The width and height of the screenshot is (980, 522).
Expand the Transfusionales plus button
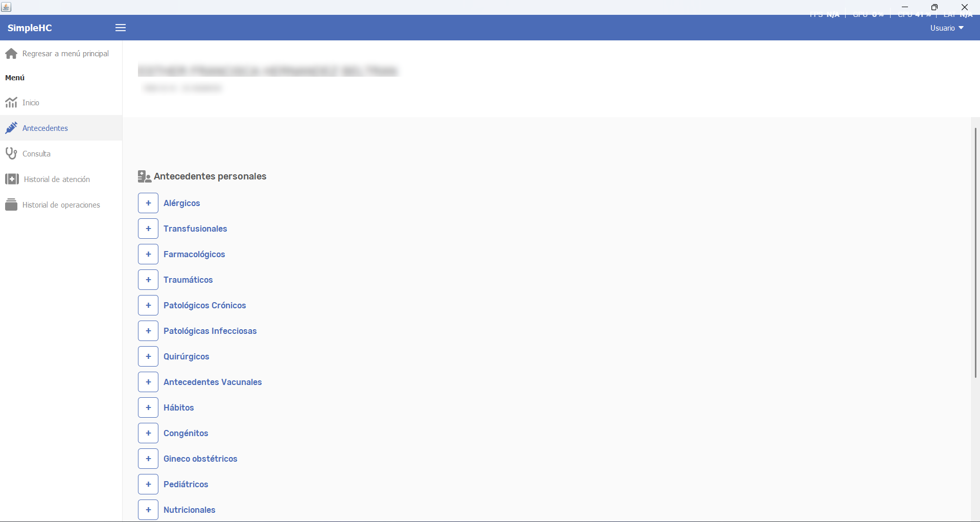coord(148,229)
